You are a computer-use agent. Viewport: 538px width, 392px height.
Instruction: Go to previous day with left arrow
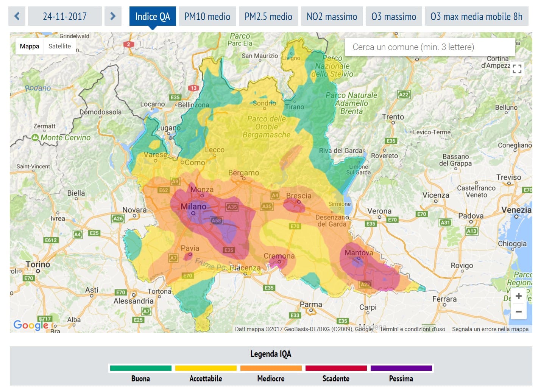coord(17,16)
